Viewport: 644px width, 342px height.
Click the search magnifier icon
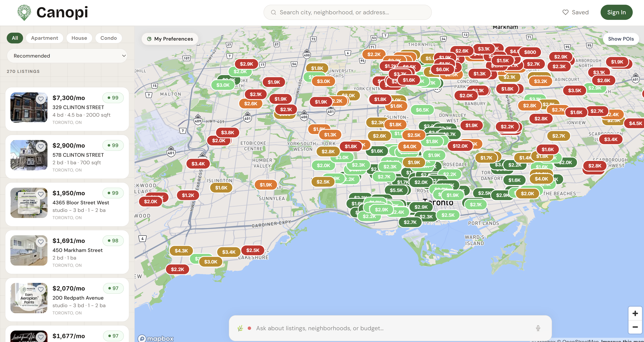[273, 12]
